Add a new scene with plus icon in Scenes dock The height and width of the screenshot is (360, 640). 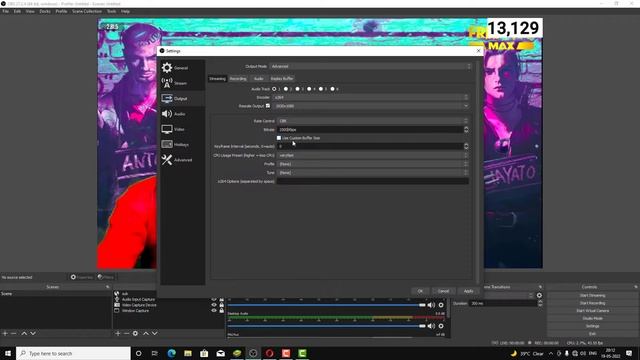point(5,333)
